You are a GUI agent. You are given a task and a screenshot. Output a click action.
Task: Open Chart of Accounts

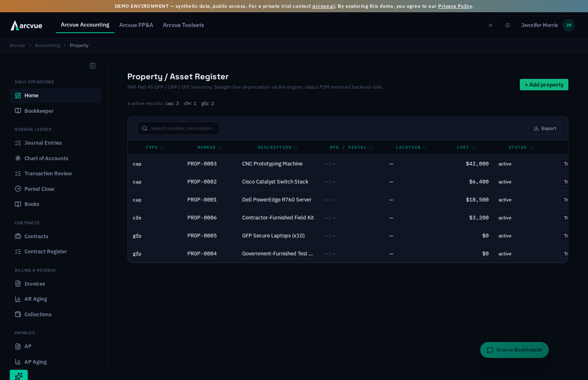(55, 159)
